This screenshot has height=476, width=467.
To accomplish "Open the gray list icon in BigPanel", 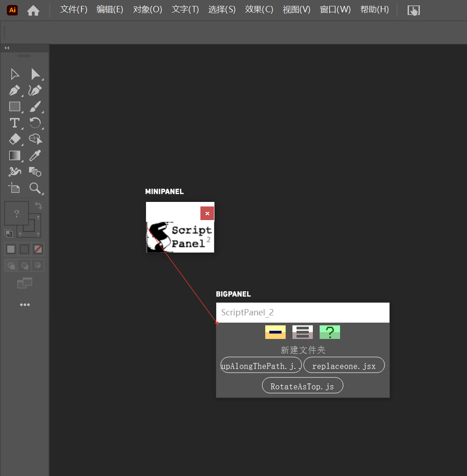I will pos(302,332).
